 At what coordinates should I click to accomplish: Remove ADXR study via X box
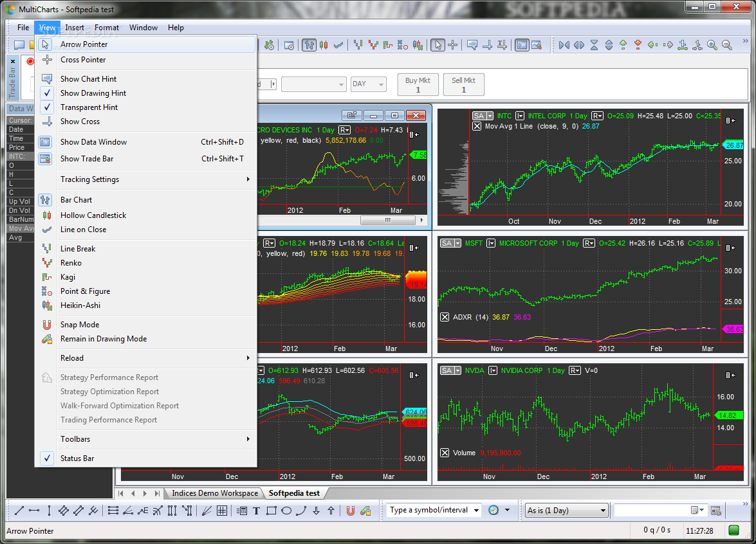pos(445,317)
